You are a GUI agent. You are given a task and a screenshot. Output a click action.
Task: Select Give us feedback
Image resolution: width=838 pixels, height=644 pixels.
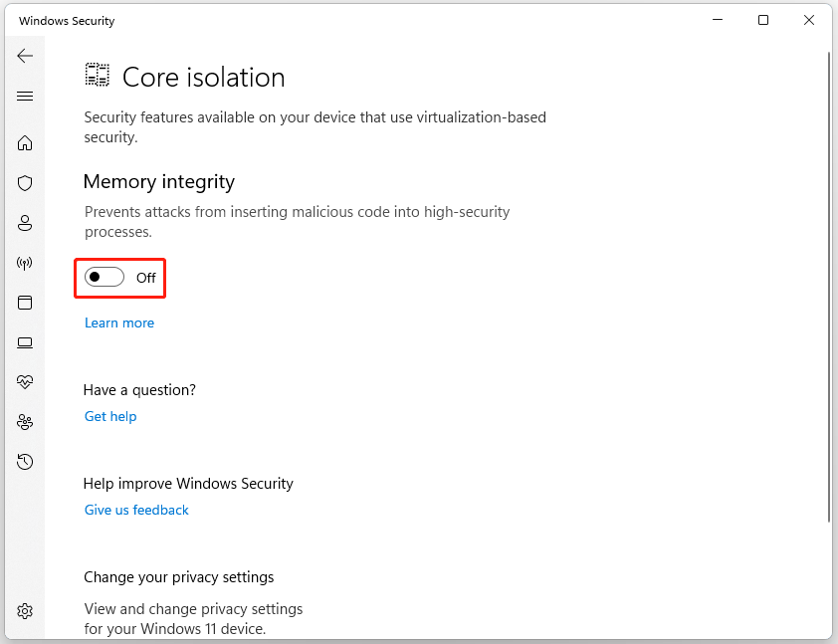tap(136, 510)
